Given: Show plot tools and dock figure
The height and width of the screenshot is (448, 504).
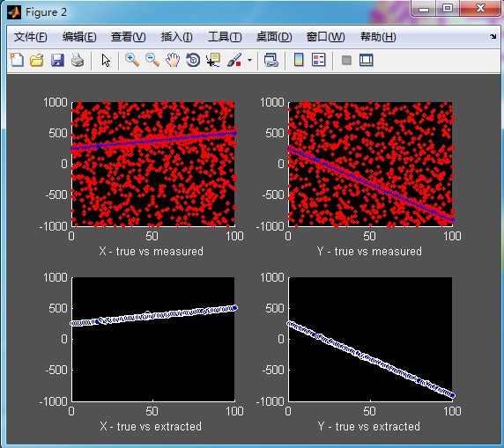Looking at the screenshot, I should click(x=367, y=60).
